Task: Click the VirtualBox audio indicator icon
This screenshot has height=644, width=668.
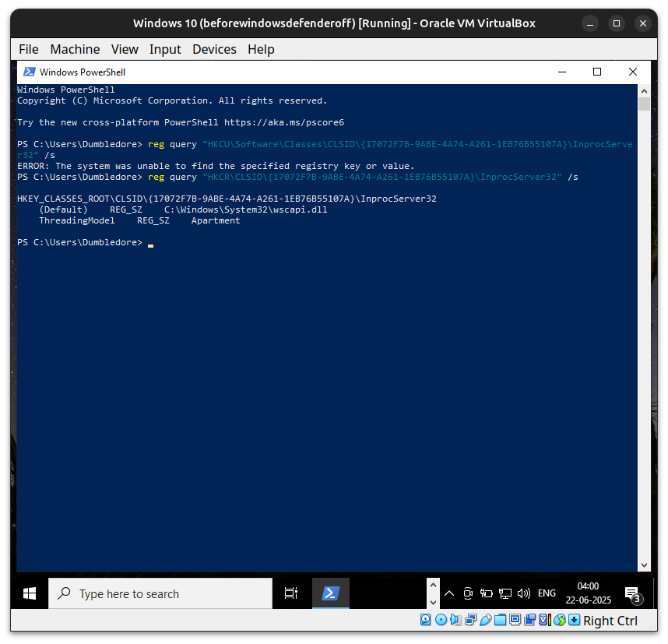Action: pos(455,620)
